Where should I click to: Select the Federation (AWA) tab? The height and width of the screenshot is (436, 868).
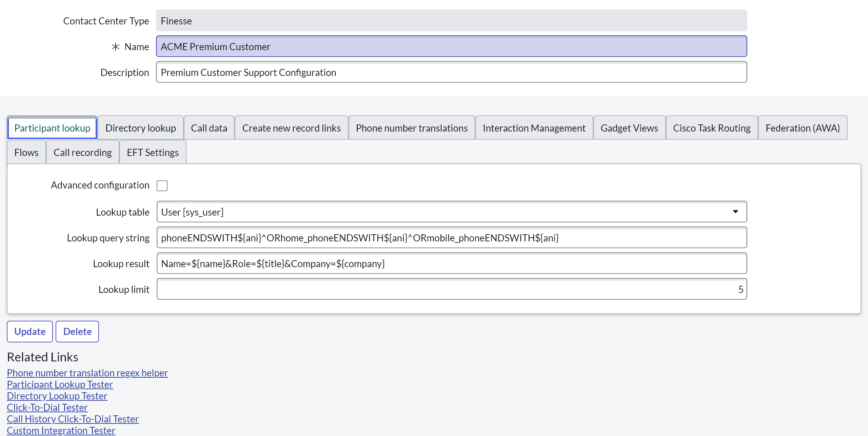[x=803, y=128]
